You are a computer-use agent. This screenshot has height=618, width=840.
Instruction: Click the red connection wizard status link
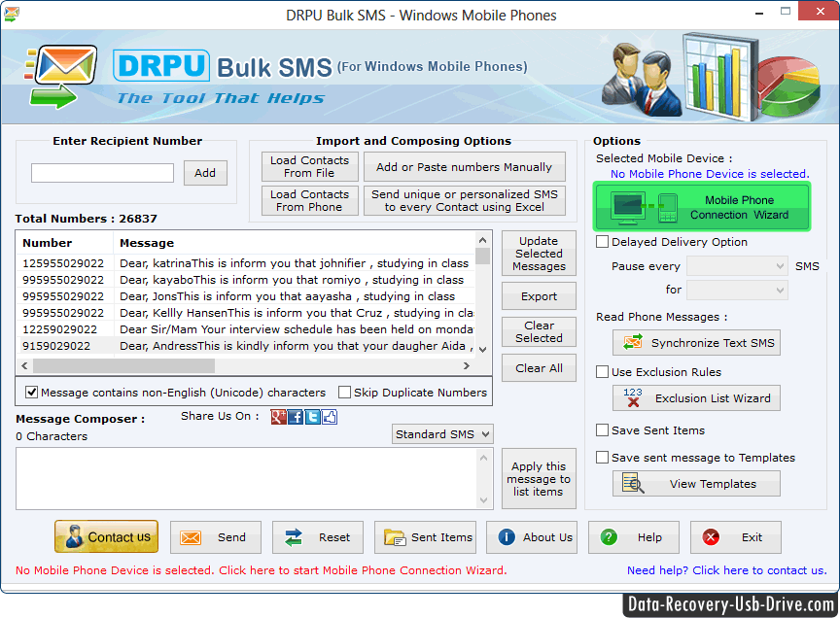click(261, 570)
